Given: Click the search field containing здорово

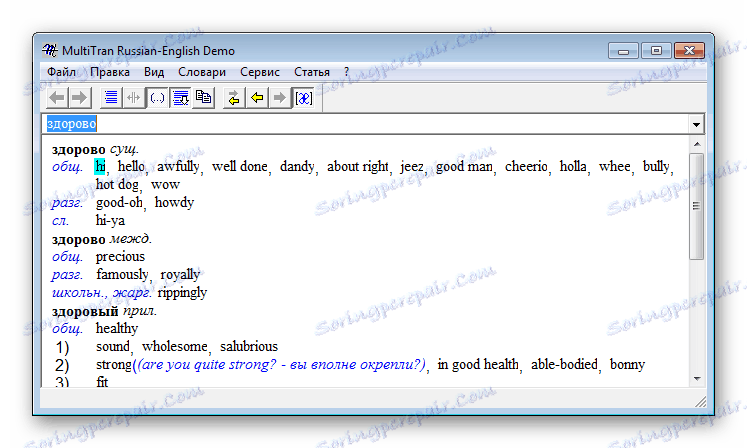Looking at the screenshot, I should (366, 124).
